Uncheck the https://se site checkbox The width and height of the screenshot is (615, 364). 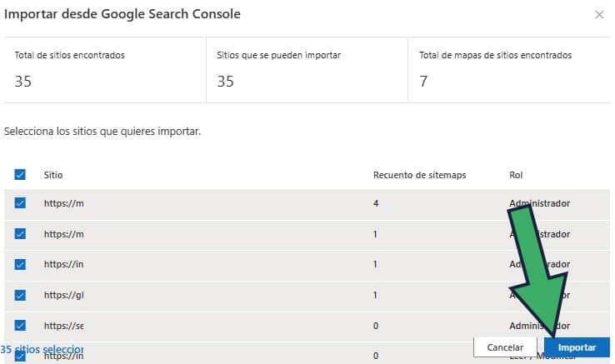click(x=20, y=325)
